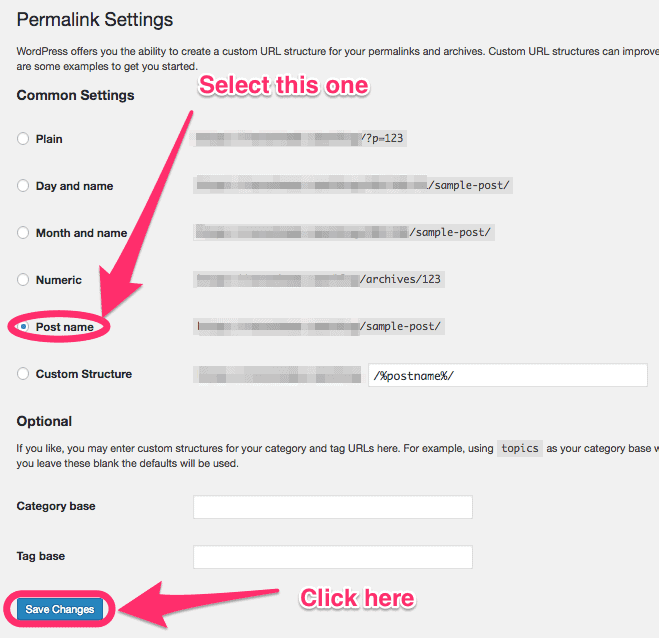Screen dimensions: 659x638
Task: Enable the Custom Structure radio option
Action: (x=23, y=374)
